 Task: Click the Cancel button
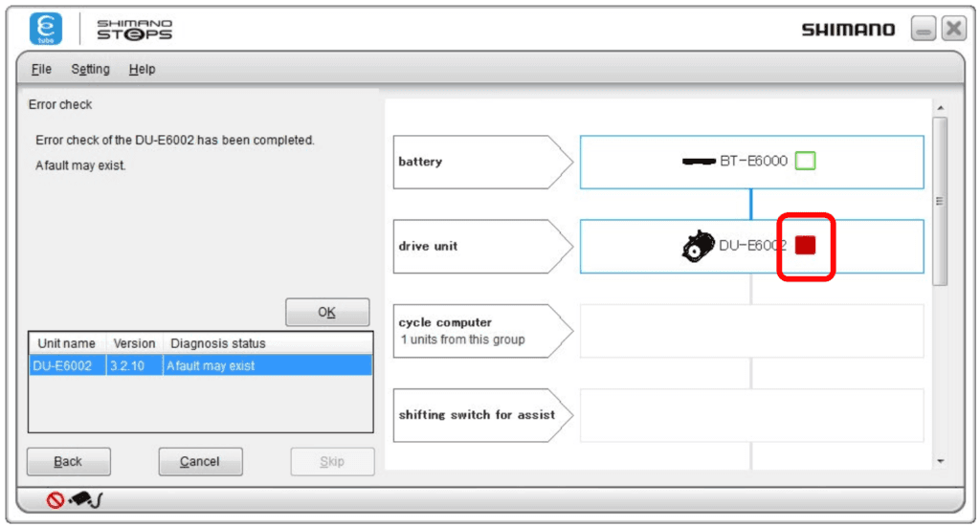(200, 462)
